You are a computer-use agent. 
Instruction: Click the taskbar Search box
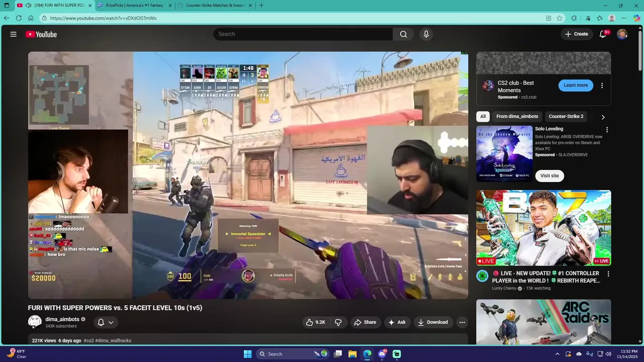(293, 354)
